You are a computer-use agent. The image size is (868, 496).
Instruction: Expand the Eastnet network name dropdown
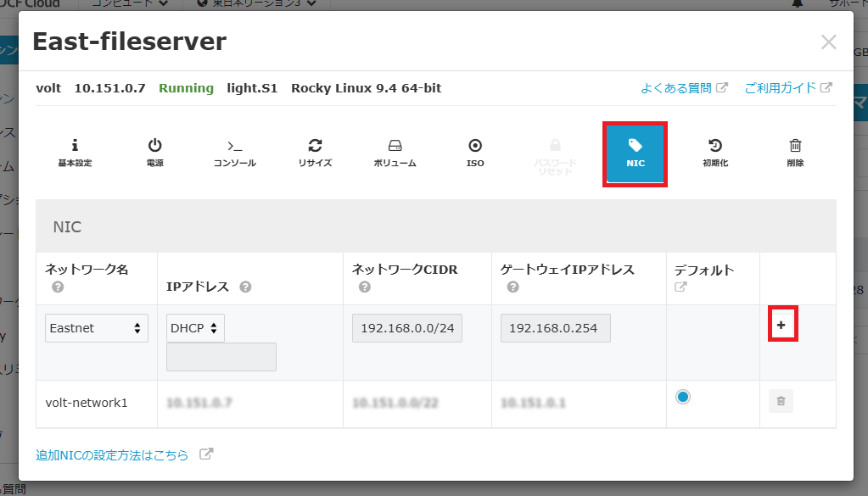pos(97,328)
